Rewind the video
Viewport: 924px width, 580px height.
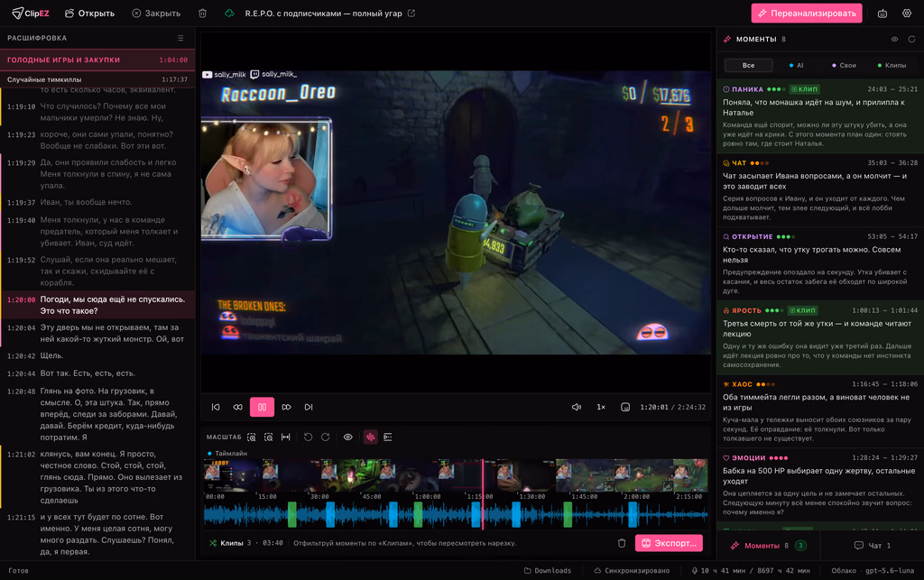(238, 407)
